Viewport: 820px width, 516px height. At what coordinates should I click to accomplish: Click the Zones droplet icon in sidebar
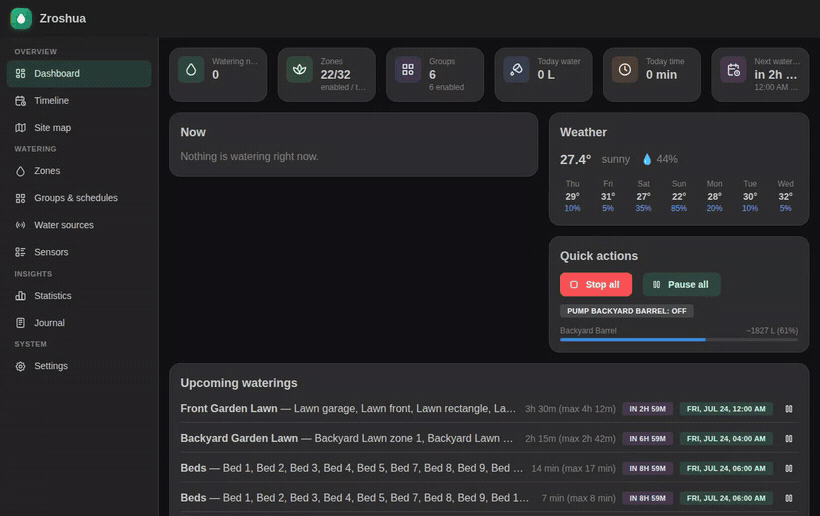click(x=20, y=171)
